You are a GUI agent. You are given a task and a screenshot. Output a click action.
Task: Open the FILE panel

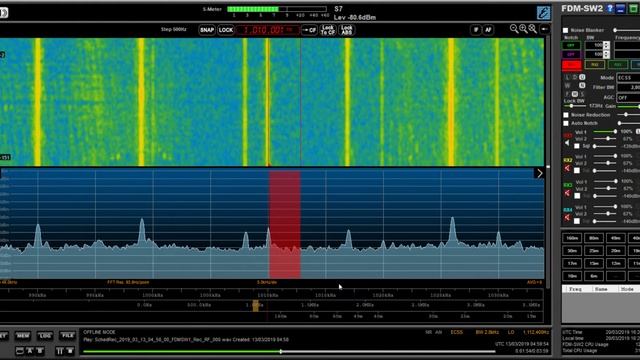pos(67,336)
